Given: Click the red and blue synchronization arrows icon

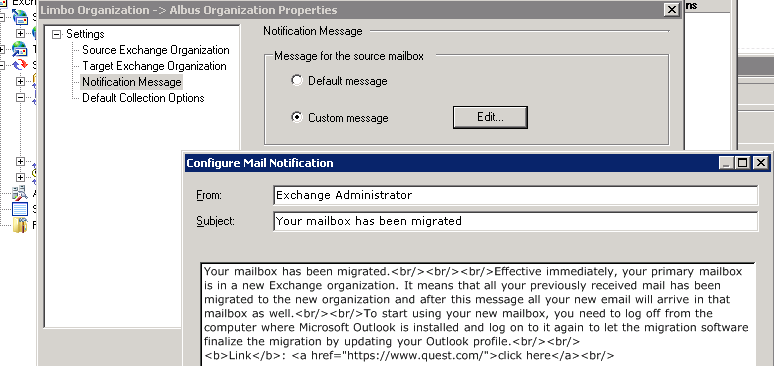Looking at the screenshot, I should [20, 65].
